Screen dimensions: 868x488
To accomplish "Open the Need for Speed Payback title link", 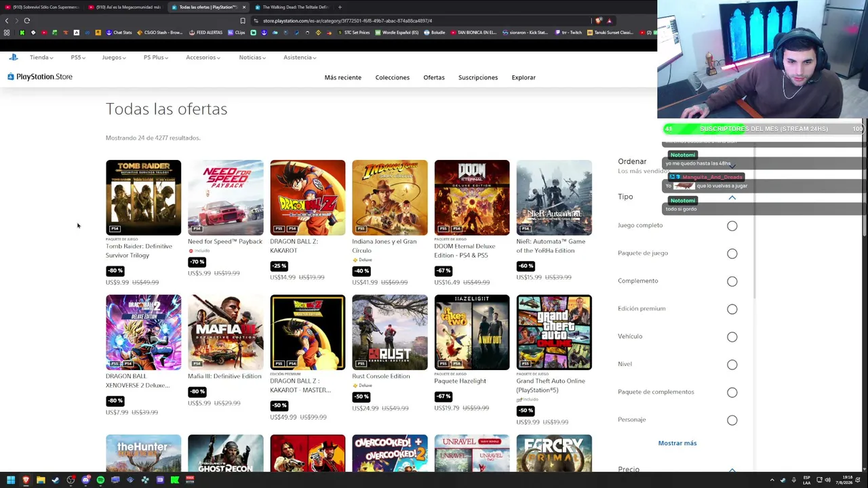I will point(225,241).
